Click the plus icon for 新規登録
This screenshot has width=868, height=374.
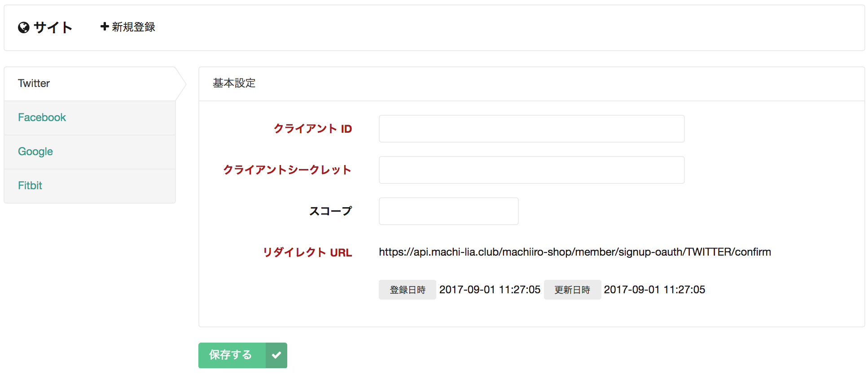[x=105, y=26]
